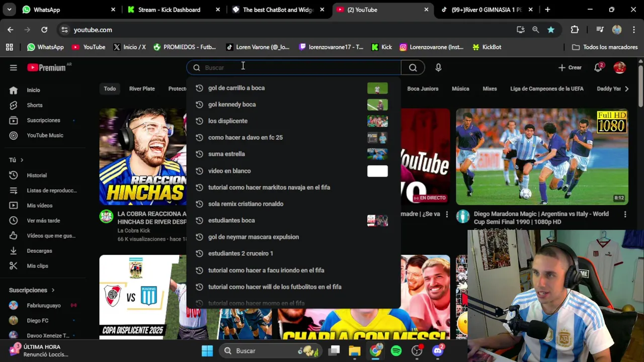644x362 pixels.
Task: Choose suggestion 'tutorial como hacer markitos navaja en el fifa'
Action: tap(293, 188)
